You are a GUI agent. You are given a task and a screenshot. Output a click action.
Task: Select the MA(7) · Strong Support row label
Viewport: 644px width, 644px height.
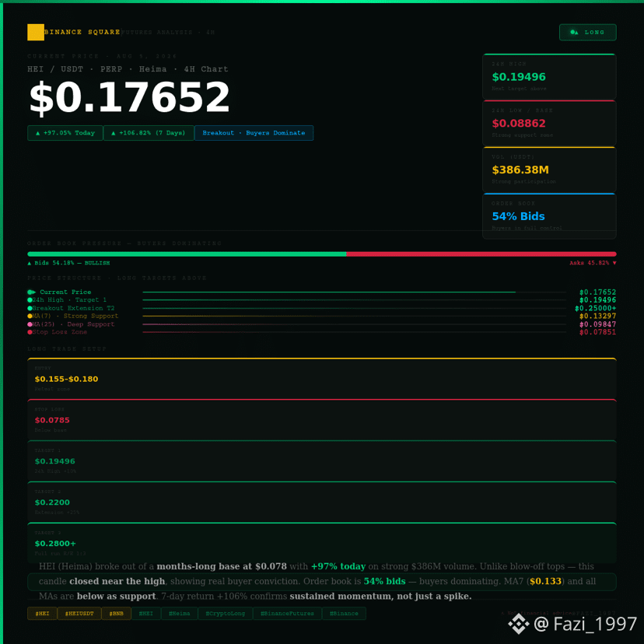pos(75,317)
